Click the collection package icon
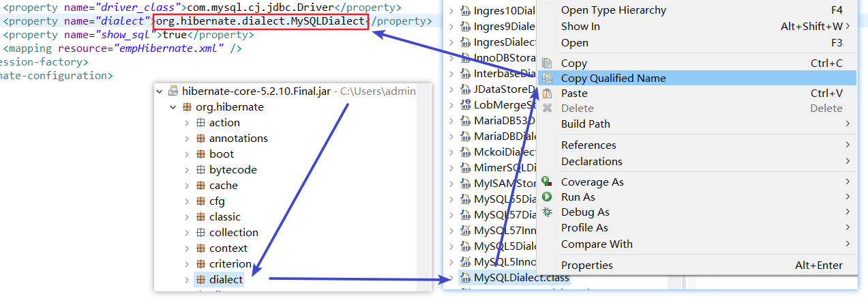 pyautogui.click(x=201, y=233)
